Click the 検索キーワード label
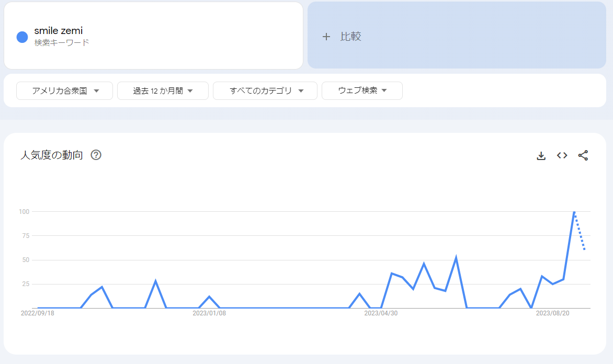613x364 pixels. coord(62,42)
